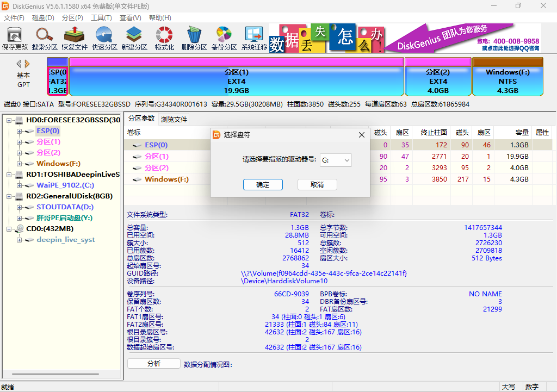Select Windows(F:) NTFS block in disk map

click(x=508, y=77)
